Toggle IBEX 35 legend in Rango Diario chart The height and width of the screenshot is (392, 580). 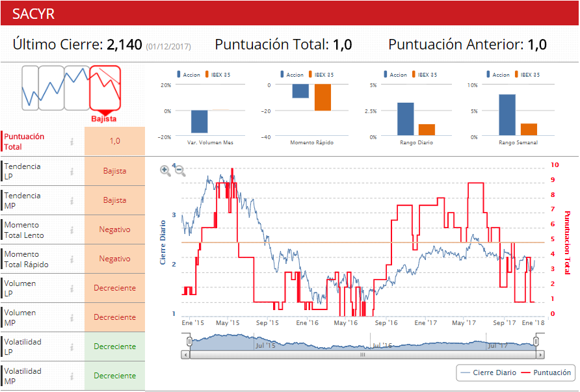[425, 74]
